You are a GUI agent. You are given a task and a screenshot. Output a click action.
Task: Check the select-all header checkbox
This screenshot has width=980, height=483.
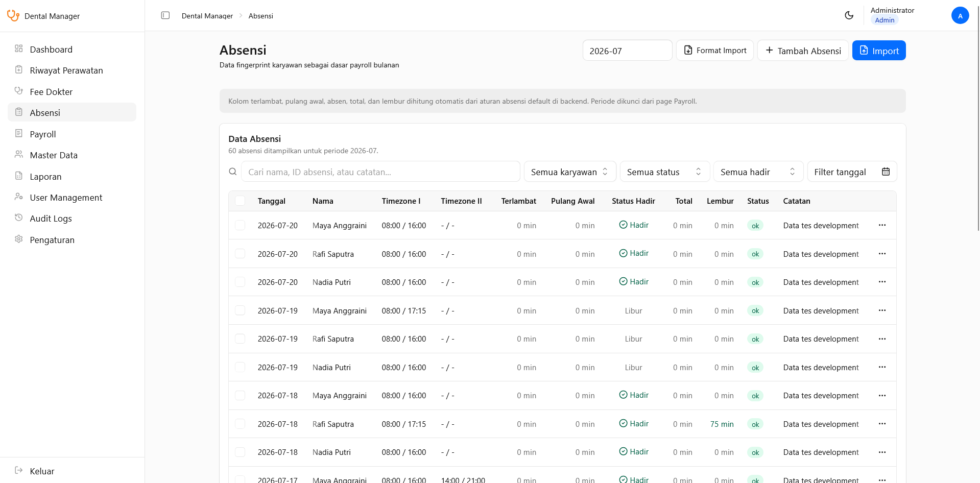coord(240,201)
